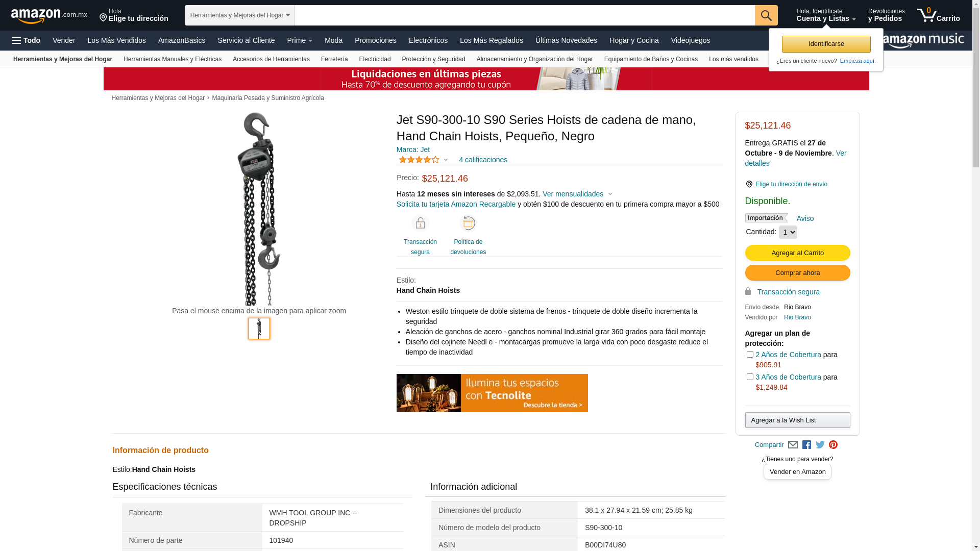This screenshot has width=980, height=551.
Task: Click the Agregar al Carrito button
Action: (797, 253)
